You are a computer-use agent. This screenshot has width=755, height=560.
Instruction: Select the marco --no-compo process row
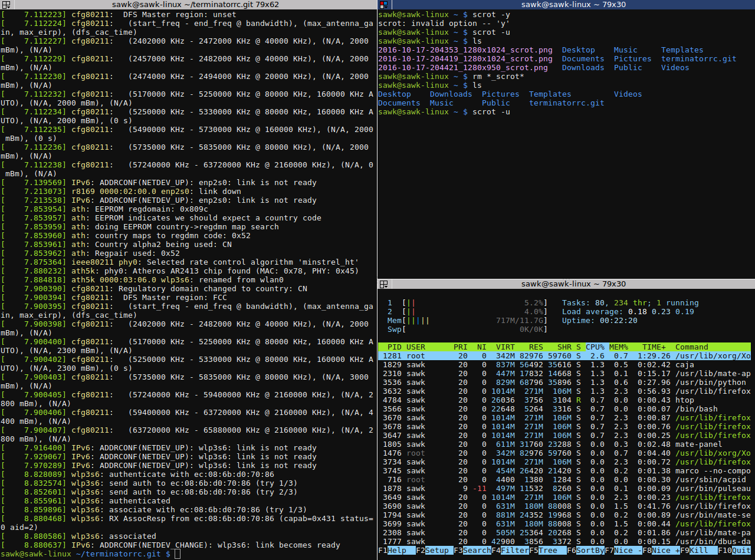[x=564, y=471]
